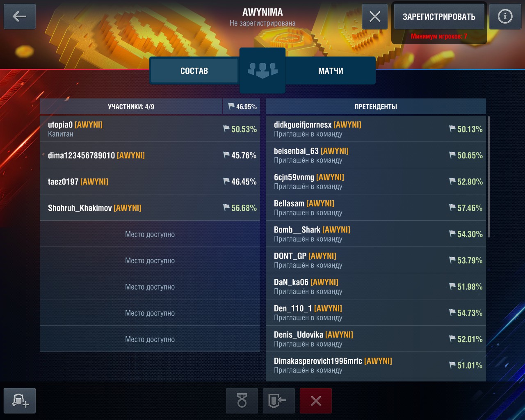Viewport: 525px width, 420px height.
Task: Click the X icon beside register button
Action: [375, 16]
